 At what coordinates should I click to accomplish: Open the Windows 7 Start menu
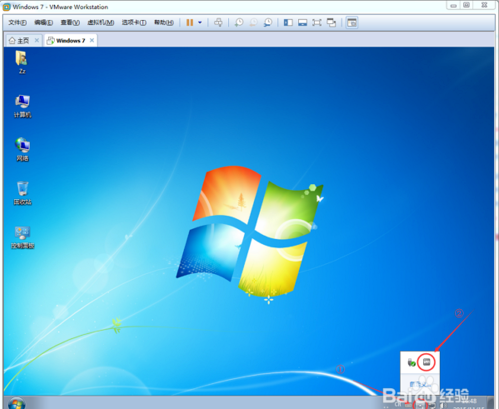point(17,403)
